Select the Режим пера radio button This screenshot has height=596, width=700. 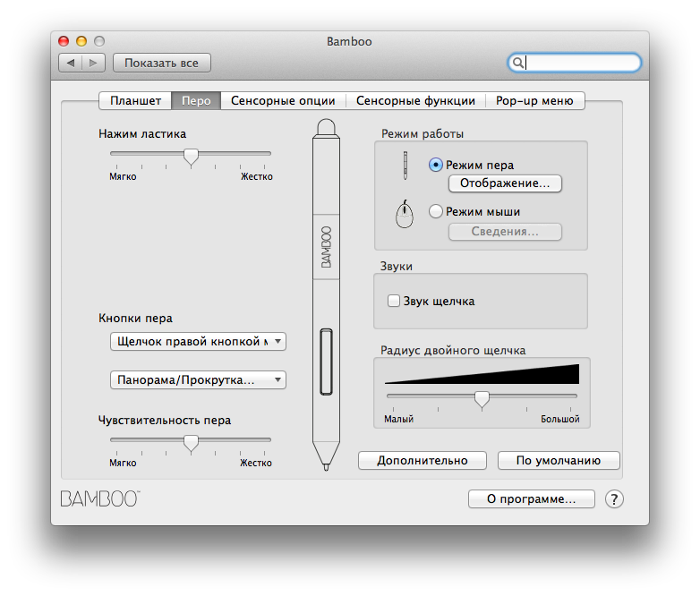436,165
